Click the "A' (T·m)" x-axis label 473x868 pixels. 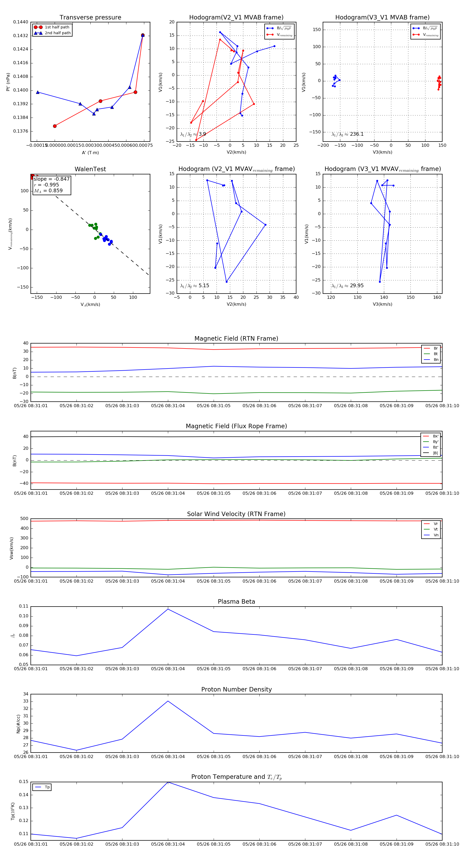pyautogui.click(x=90, y=153)
